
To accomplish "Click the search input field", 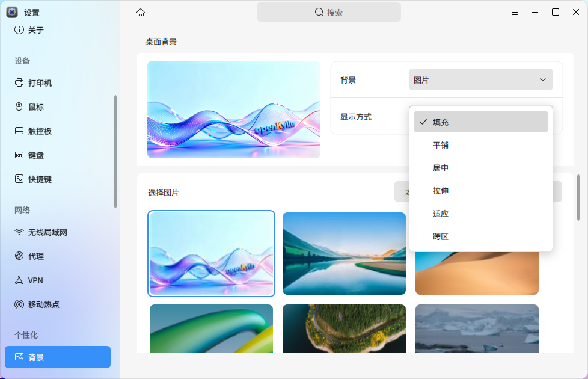I will click(x=328, y=12).
